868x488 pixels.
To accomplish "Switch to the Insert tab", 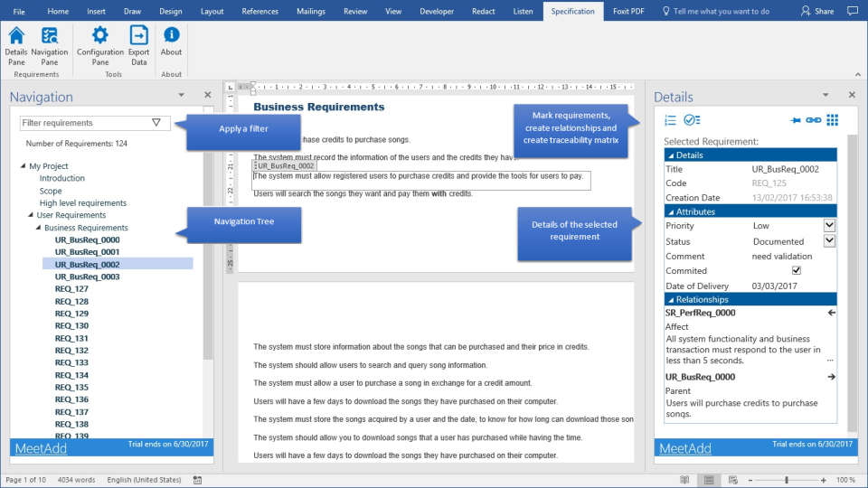I will [96, 11].
